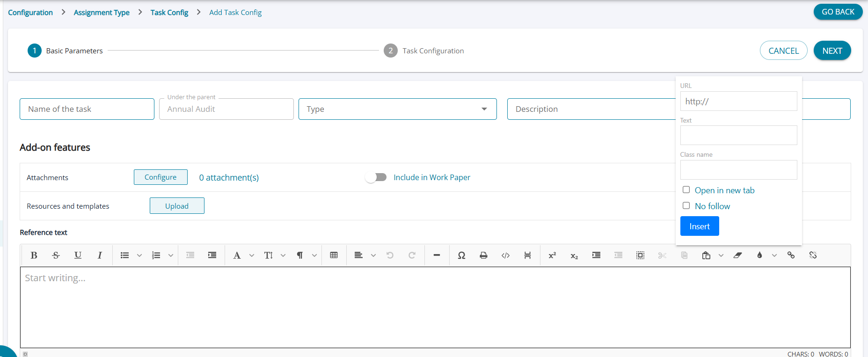
Task: Navigate to Task Config breadcrumb
Action: tap(169, 13)
